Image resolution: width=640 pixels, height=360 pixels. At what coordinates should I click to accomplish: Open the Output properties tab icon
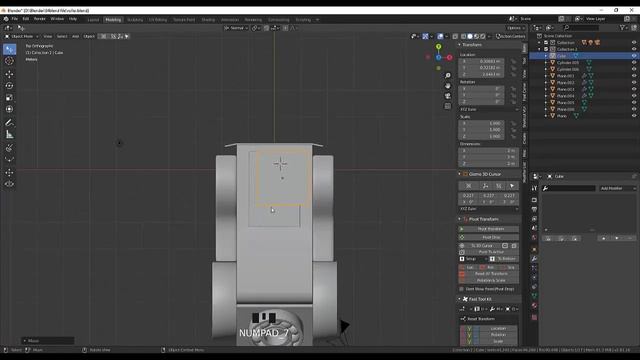coord(534,209)
